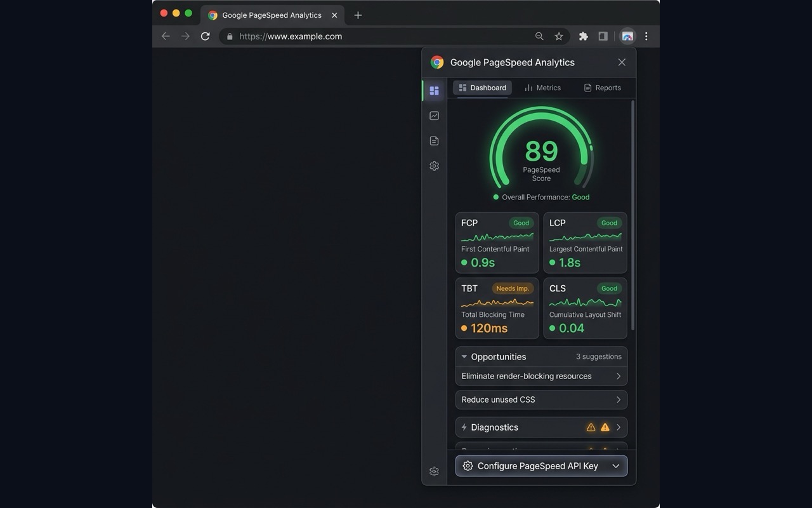The image size is (812, 508).
Task: Bookmark this page with the star icon
Action: (559, 36)
